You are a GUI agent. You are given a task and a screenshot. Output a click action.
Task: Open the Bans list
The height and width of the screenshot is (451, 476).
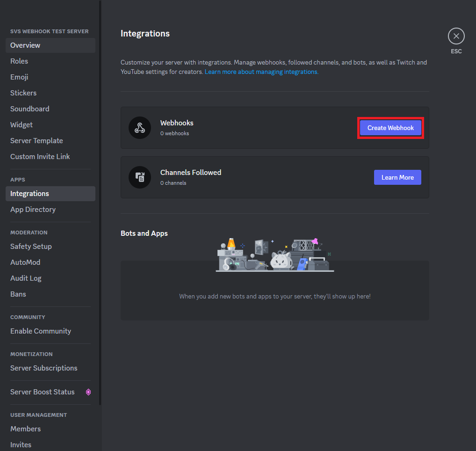[x=50, y=294]
